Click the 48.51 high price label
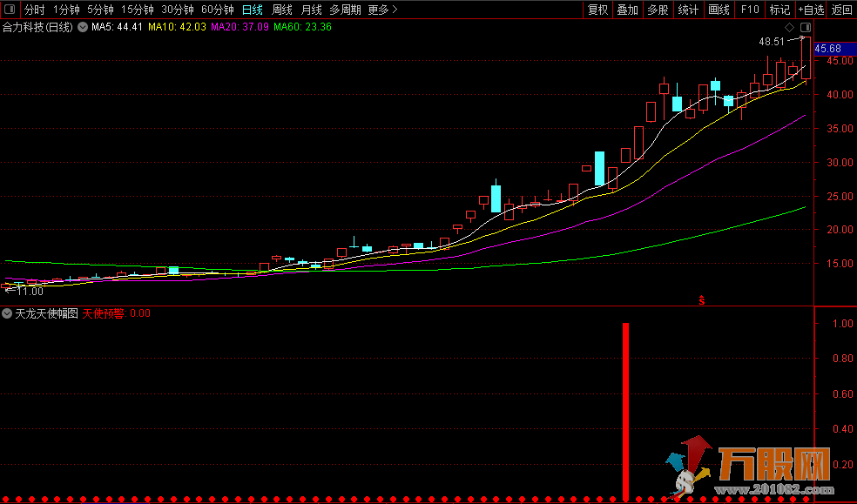857x504 pixels. [771, 42]
